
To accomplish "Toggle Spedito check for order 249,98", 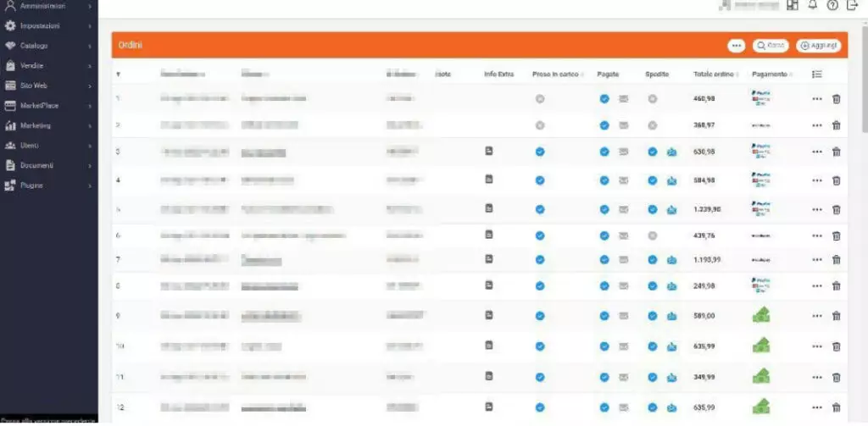I will [653, 286].
